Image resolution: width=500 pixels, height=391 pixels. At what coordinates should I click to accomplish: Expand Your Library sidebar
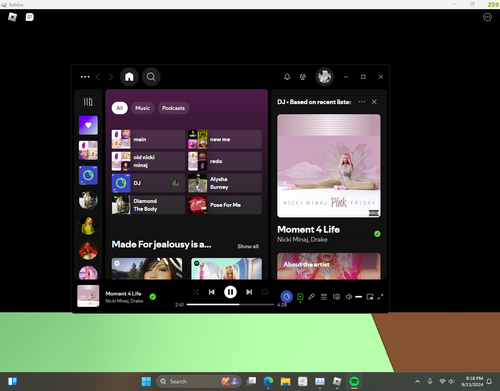tap(88, 102)
